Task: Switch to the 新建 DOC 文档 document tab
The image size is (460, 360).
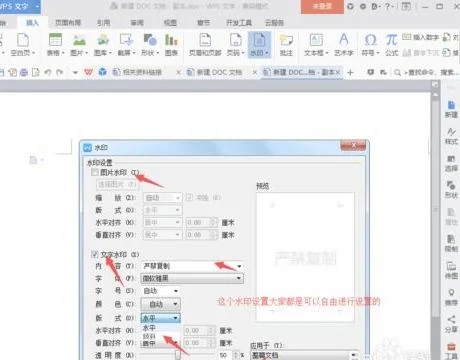Action: [218, 72]
